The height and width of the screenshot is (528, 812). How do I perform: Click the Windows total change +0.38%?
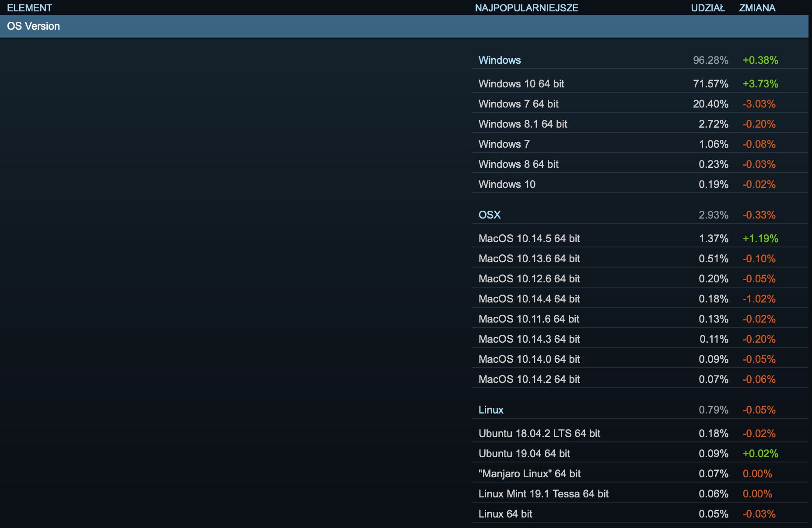coord(760,60)
